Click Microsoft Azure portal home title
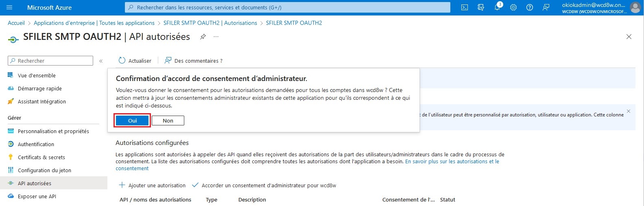644x206 pixels. click(x=49, y=7)
